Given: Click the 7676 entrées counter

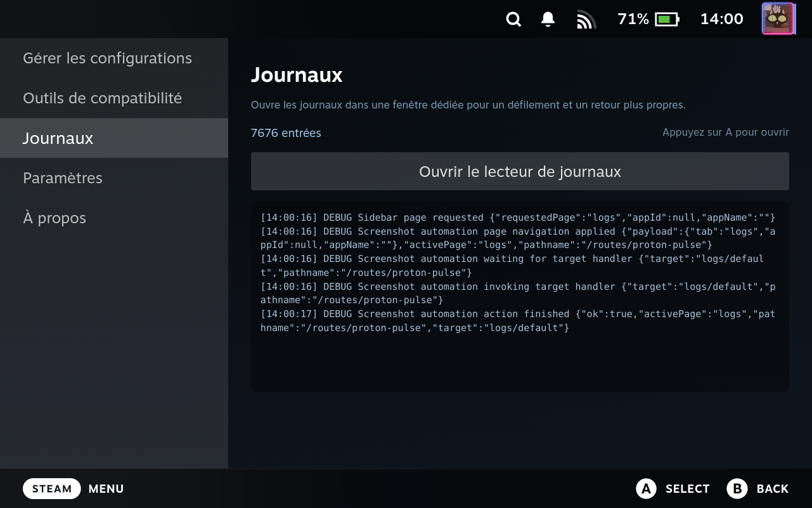Looking at the screenshot, I should [x=286, y=133].
